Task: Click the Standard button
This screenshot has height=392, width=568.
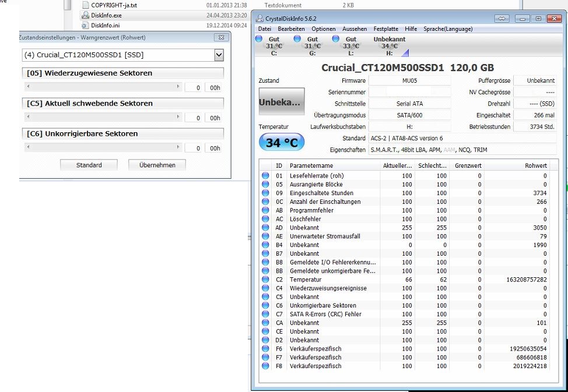Action: pyautogui.click(x=89, y=165)
